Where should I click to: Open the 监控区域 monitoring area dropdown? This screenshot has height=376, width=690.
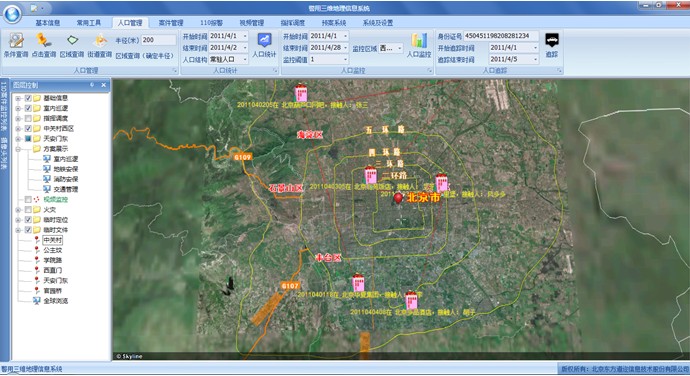390,48
